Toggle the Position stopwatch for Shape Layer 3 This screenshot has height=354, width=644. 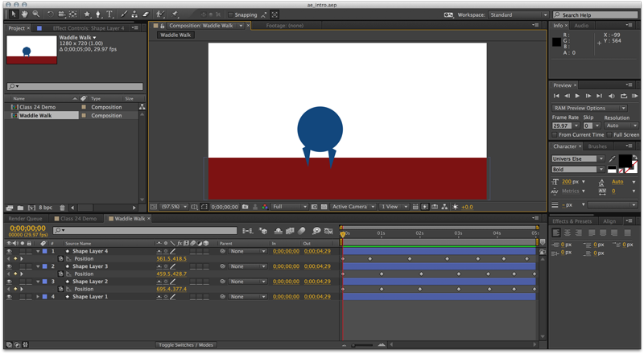[x=60, y=274]
